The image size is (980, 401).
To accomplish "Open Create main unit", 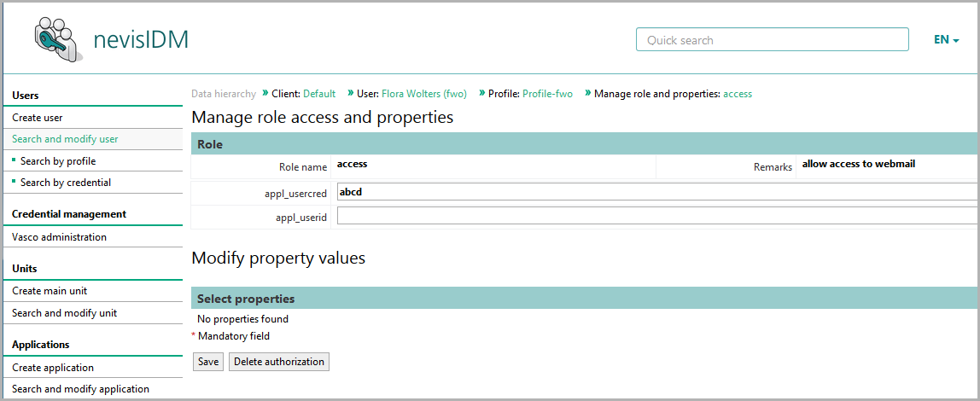I will coord(50,291).
